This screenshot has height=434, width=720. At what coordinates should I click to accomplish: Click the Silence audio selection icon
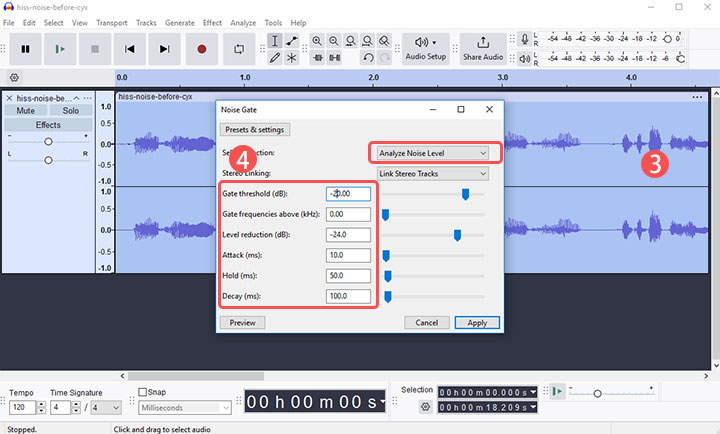[334, 58]
